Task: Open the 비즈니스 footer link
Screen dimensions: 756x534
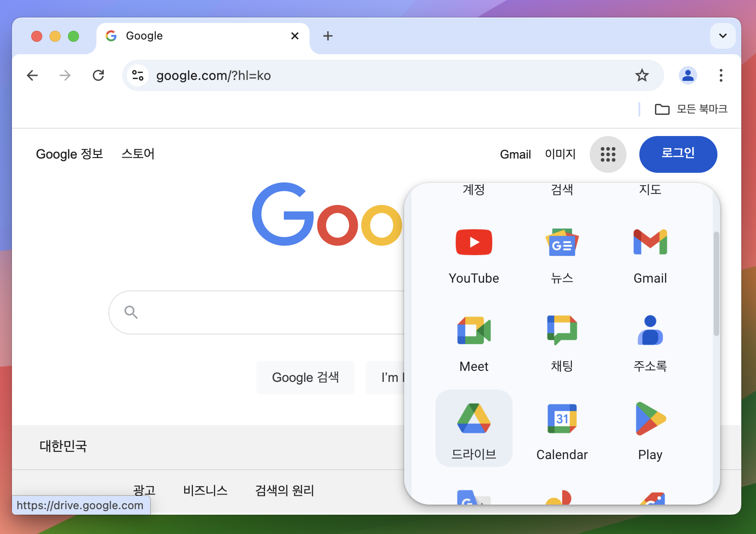Action: [205, 490]
